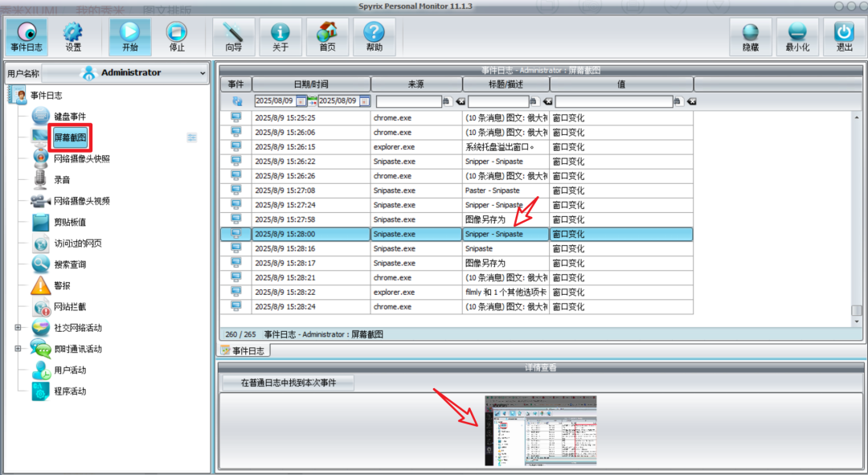Open 程序活动 program activity

click(x=70, y=391)
